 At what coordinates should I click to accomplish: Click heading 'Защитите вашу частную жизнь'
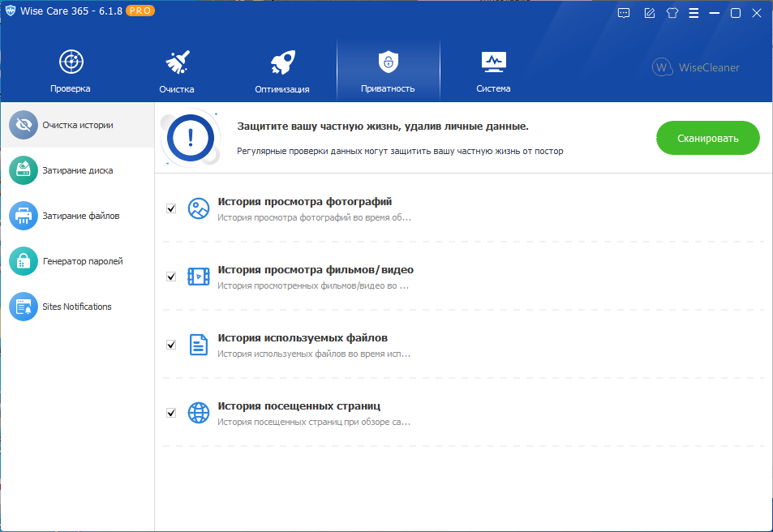coord(319,127)
